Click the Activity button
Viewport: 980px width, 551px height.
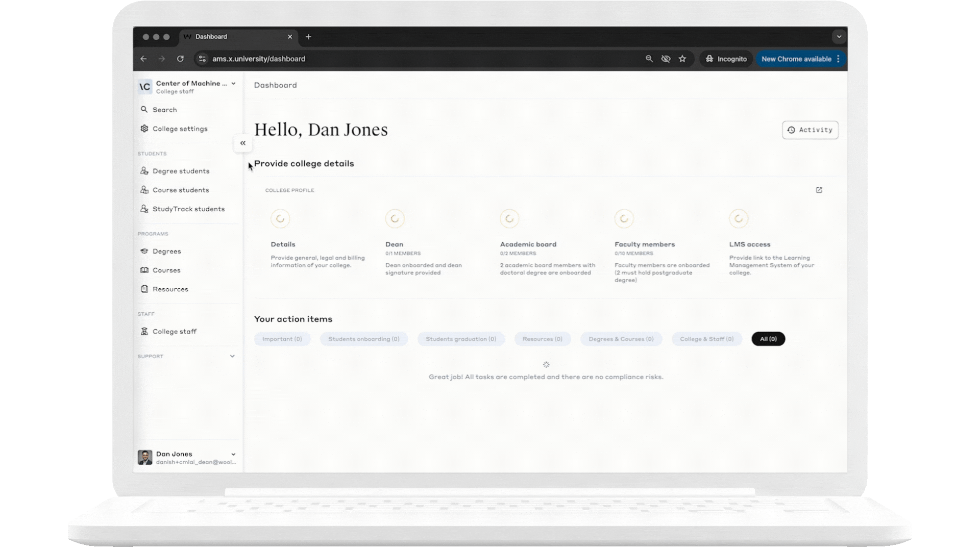pyautogui.click(x=810, y=130)
